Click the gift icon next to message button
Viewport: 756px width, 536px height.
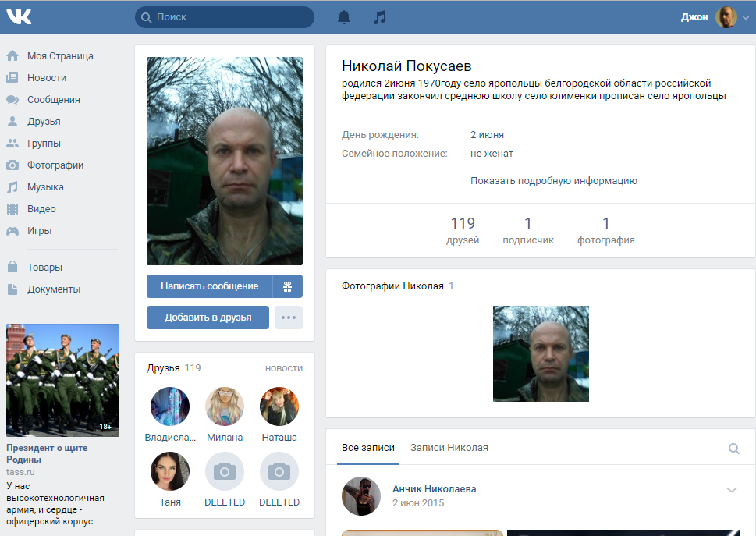click(x=287, y=286)
